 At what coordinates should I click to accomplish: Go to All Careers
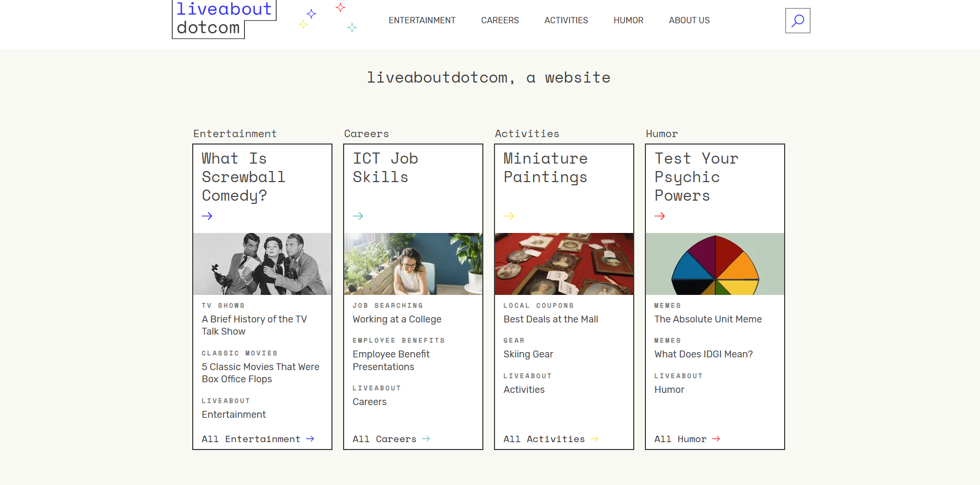point(391,439)
